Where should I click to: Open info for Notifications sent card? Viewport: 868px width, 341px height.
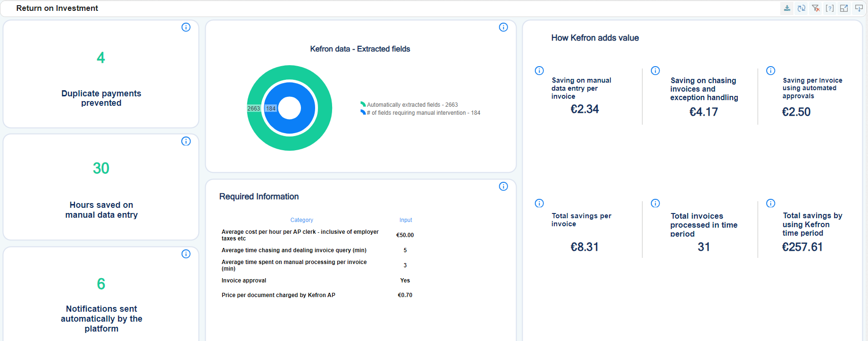pyautogui.click(x=186, y=254)
